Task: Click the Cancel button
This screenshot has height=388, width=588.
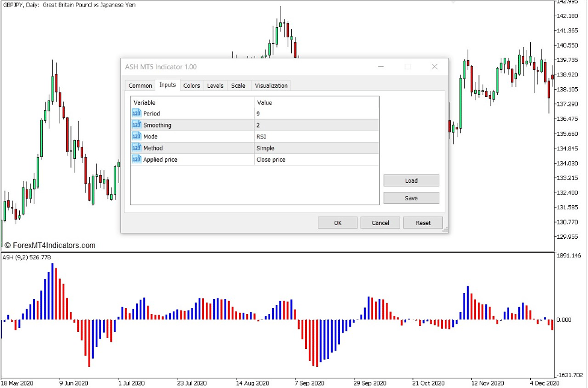Action: [380, 222]
